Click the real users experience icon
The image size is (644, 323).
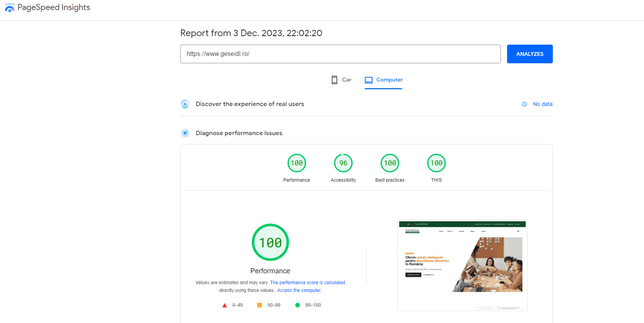(185, 104)
